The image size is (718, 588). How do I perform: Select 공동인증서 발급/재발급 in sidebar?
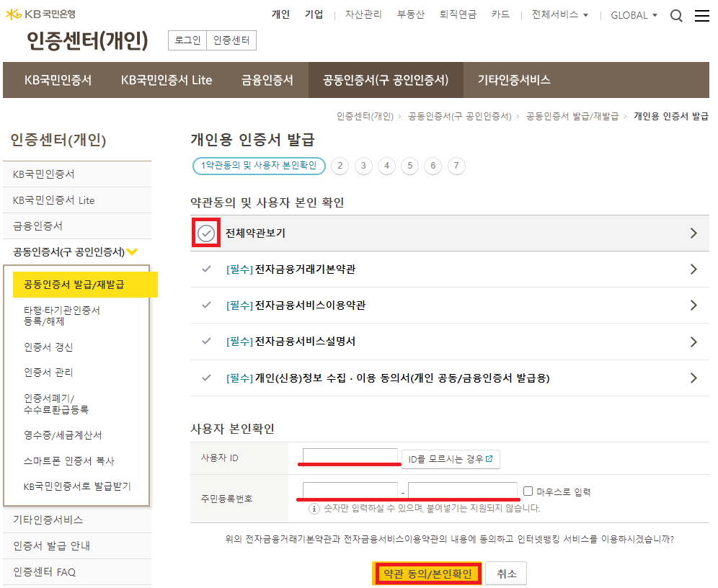click(85, 285)
